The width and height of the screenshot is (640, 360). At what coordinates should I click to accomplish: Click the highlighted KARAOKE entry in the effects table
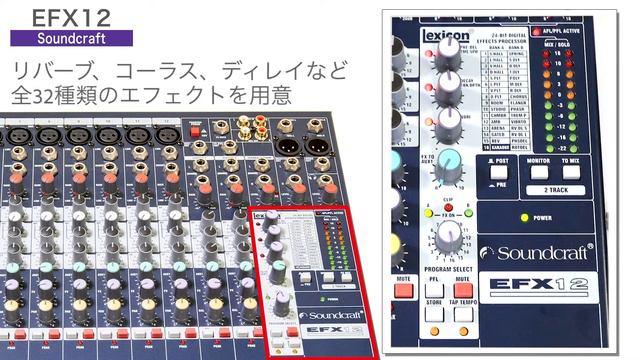499,147
